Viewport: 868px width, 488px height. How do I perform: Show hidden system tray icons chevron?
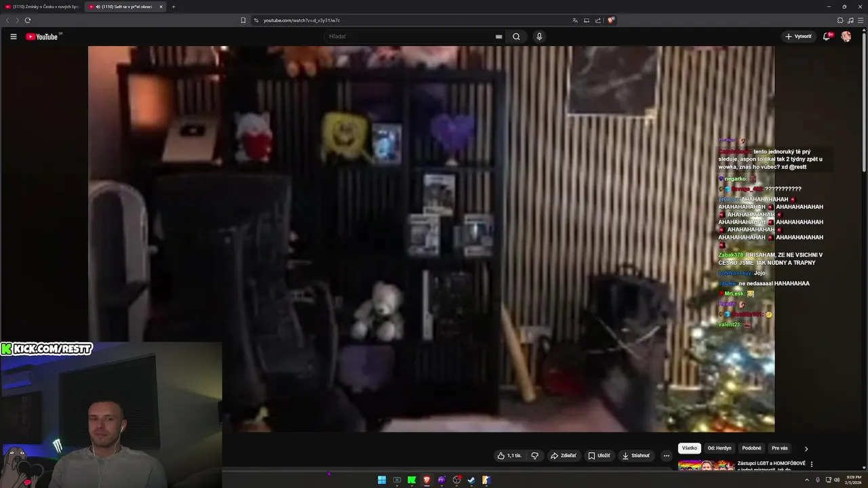tap(806, 480)
